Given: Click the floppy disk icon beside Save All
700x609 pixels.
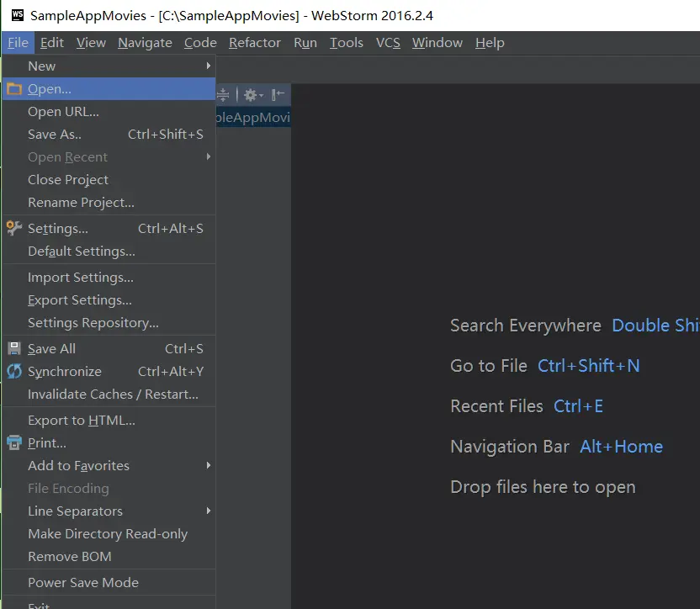Looking at the screenshot, I should click(x=14, y=348).
